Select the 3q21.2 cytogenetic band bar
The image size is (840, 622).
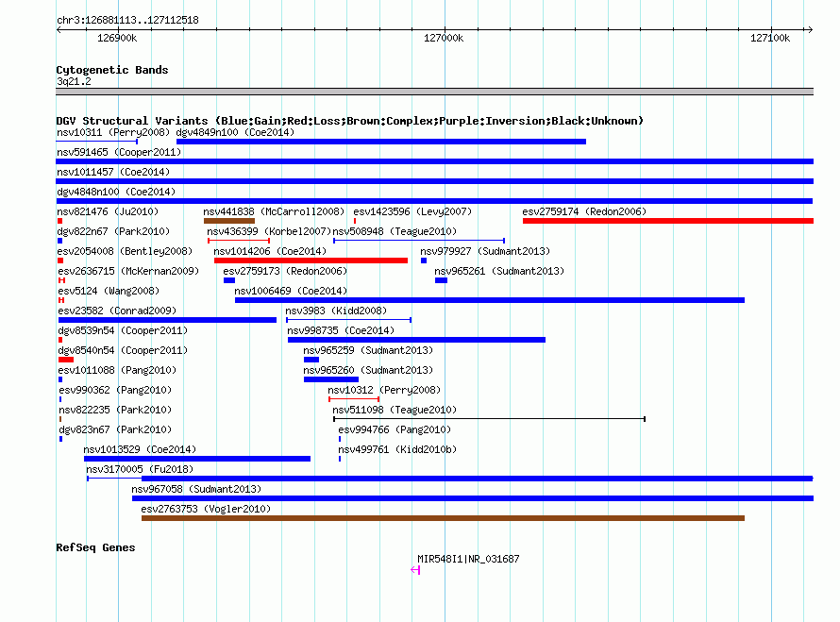click(x=434, y=92)
